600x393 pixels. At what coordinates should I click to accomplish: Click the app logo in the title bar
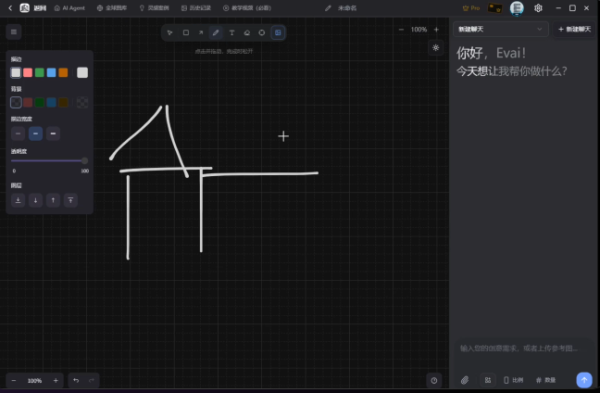[x=24, y=8]
